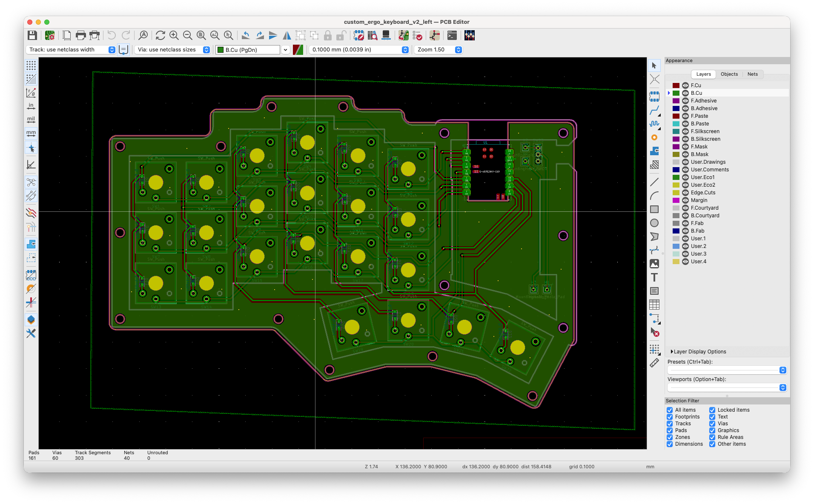Viewport: 814px width, 504px height.
Task: Switch to the Objects tab
Action: [x=729, y=74]
